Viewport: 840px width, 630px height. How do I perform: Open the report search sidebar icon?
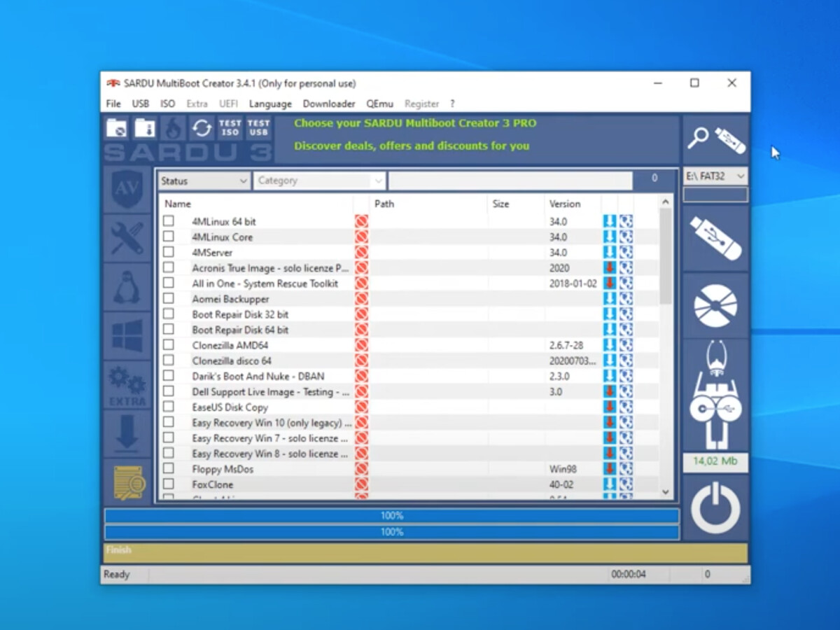(128, 482)
